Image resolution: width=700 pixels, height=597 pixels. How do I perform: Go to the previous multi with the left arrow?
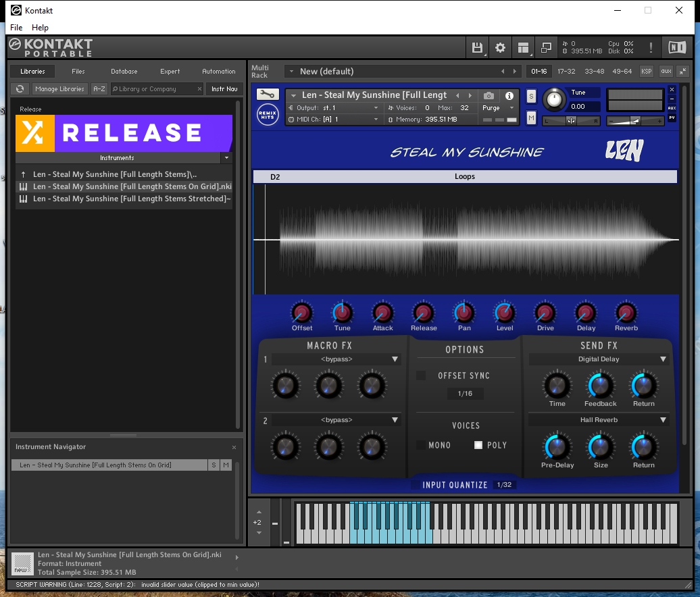[503, 72]
